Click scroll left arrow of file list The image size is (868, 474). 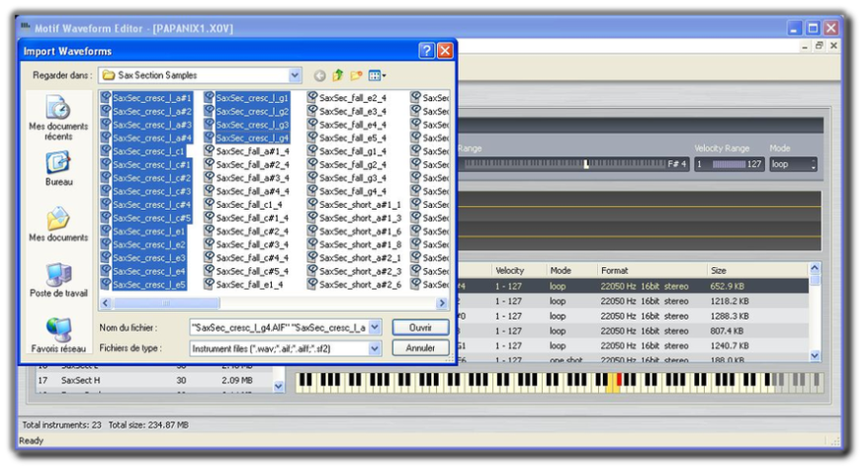106,303
